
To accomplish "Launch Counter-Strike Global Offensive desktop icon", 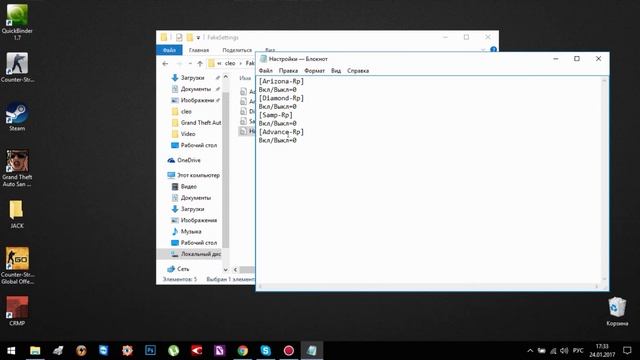I will tap(17, 266).
